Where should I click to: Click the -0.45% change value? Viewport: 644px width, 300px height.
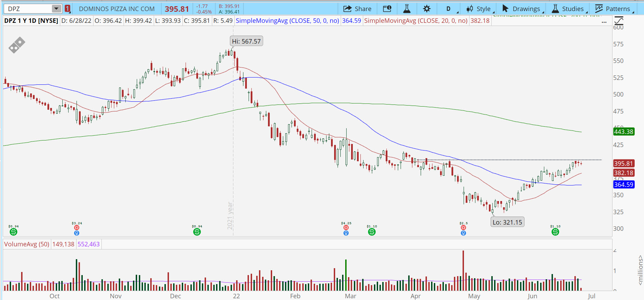pyautogui.click(x=204, y=12)
